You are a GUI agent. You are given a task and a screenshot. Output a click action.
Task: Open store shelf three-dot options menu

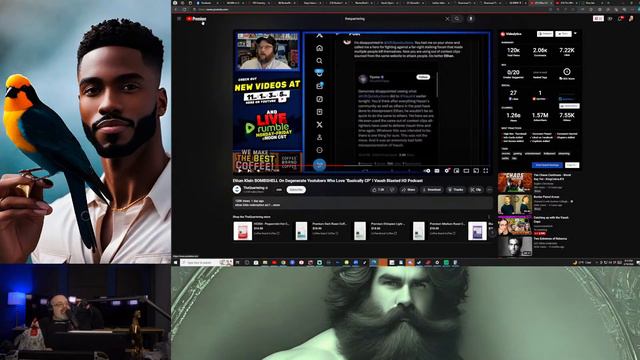489,217
